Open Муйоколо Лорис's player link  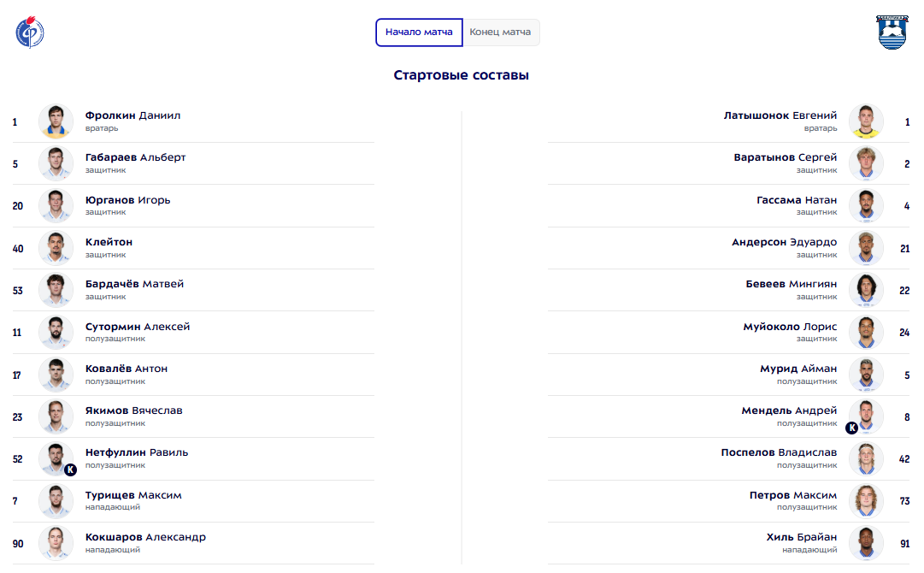(x=790, y=327)
